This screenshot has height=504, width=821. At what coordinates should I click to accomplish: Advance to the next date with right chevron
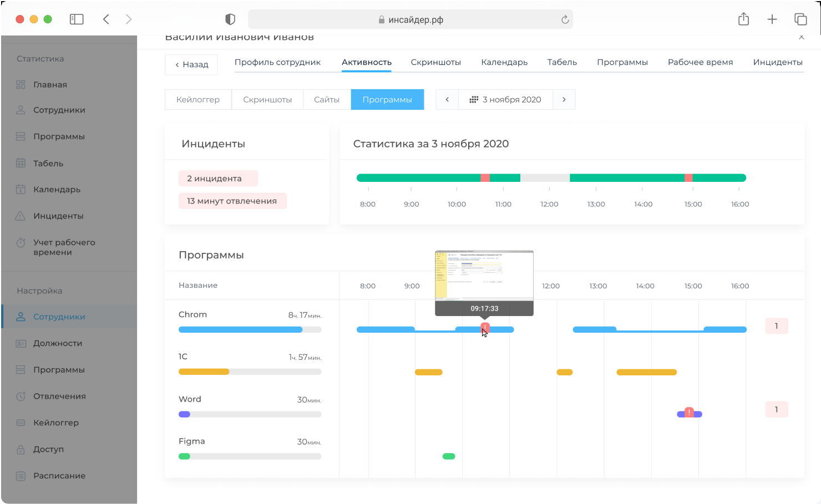pos(564,100)
